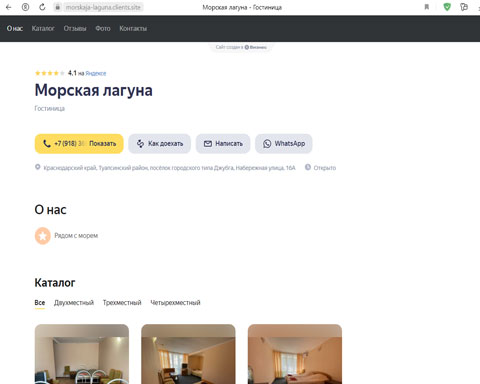Open the green shield protection icon
The width and height of the screenshot is (480, 384).
447,7
